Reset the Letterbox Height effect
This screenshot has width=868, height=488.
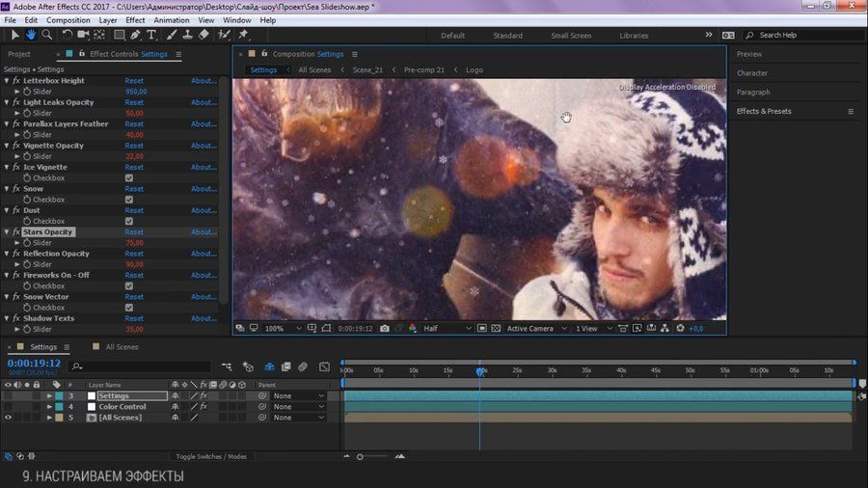tap(134, 81)
